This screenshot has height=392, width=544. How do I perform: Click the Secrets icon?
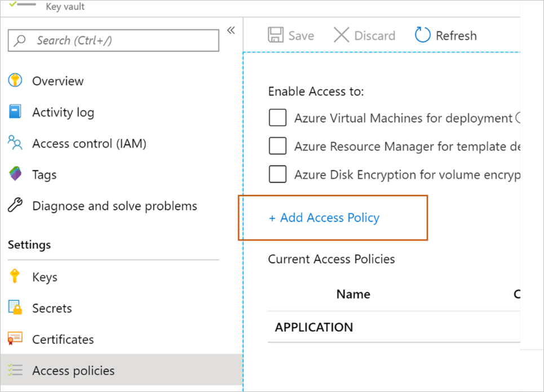(15, 308)
